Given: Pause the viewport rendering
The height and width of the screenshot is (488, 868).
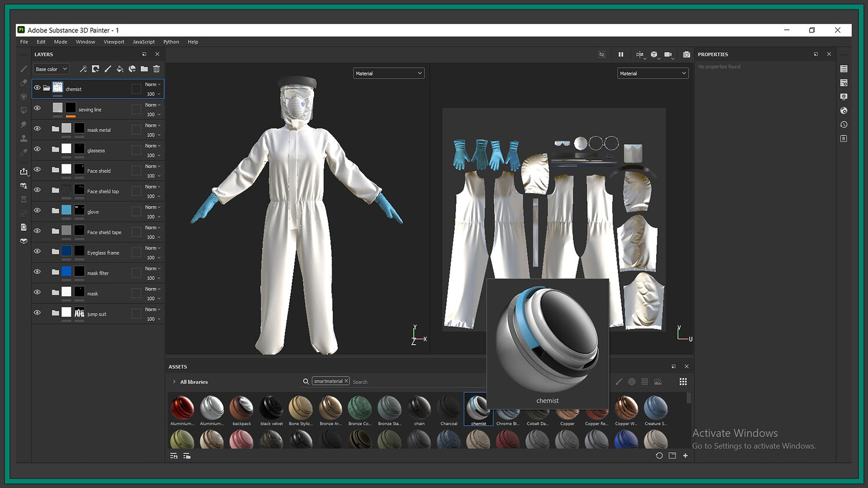Looking at the screenshot, I should tap(621, 54).
